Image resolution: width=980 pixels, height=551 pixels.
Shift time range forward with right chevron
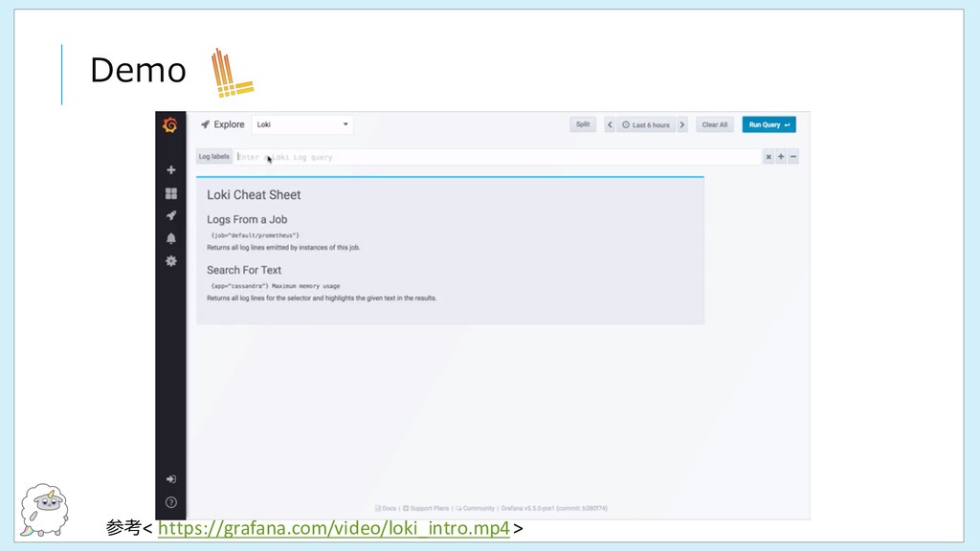pyautogui.click(x=681, y=125)
